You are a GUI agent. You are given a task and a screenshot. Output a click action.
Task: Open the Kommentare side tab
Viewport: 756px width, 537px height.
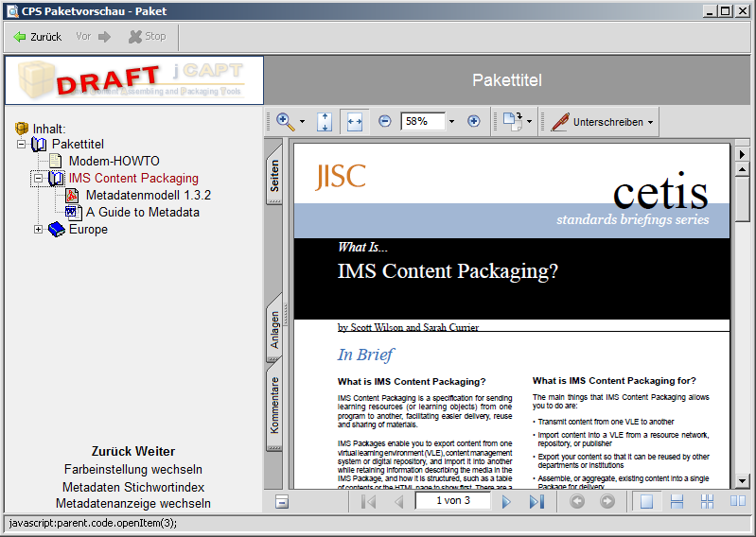(274, 406)
